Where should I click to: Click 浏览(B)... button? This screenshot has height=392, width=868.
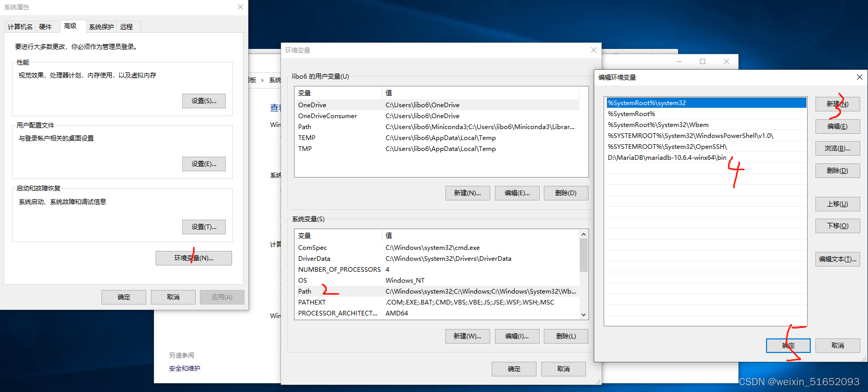(837, 148)
